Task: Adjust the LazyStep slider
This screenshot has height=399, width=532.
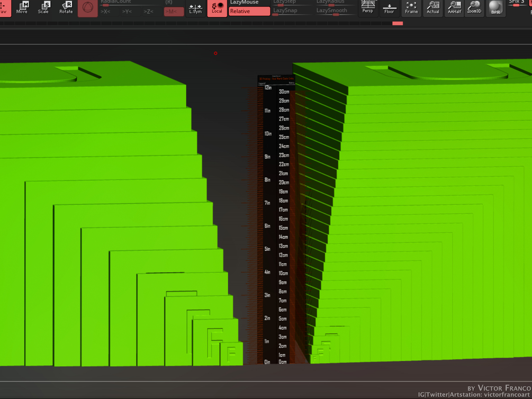Action: (292, 3)
